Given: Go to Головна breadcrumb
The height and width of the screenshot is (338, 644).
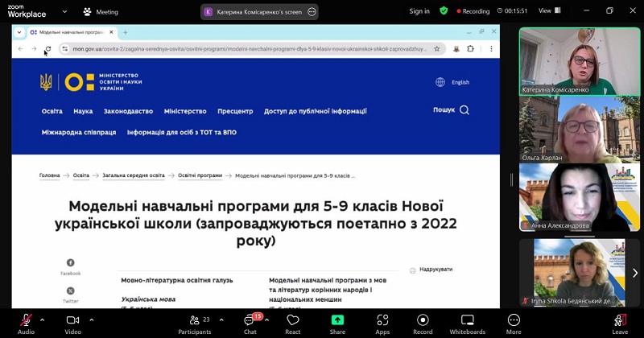Looking at the screenshot, I should coord(50,175).
